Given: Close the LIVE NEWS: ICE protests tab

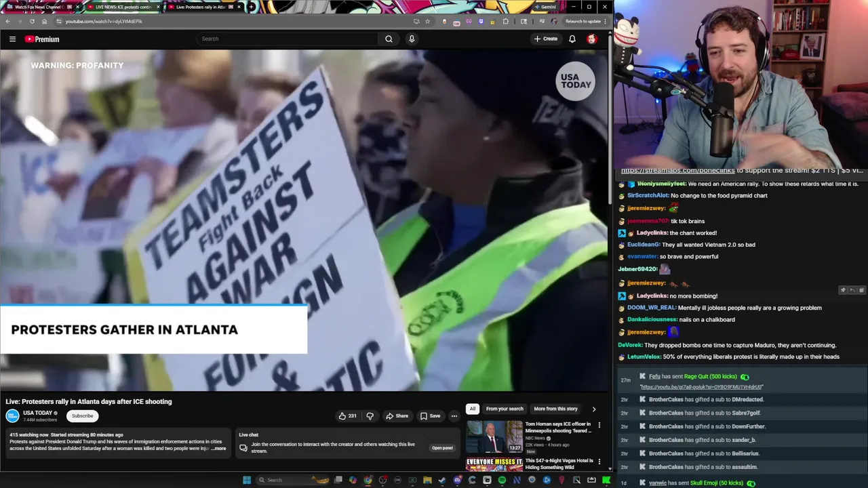Looking at the screenshot, I should pyautogui.click(x=159, y=7).
